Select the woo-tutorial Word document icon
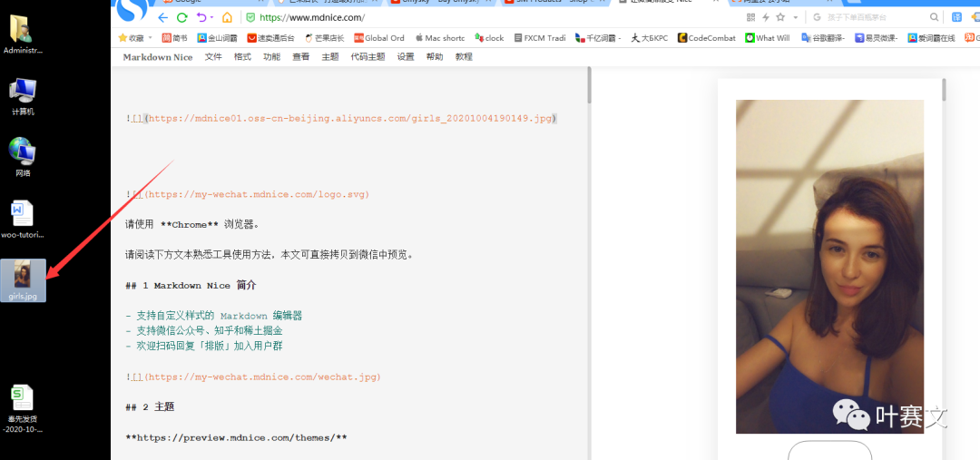The height and width of the screenshot is (460, 980). [23, 220]
